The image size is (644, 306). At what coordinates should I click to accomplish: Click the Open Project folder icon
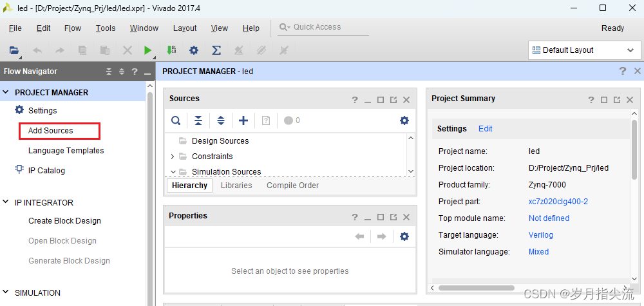[14, 50]
